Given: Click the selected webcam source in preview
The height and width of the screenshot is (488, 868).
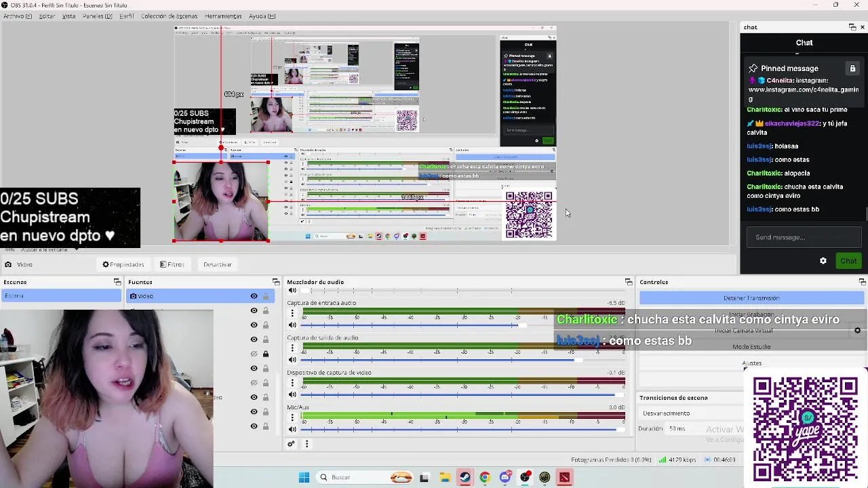Looking at the screenshot, I should click(x=221, y=201).
